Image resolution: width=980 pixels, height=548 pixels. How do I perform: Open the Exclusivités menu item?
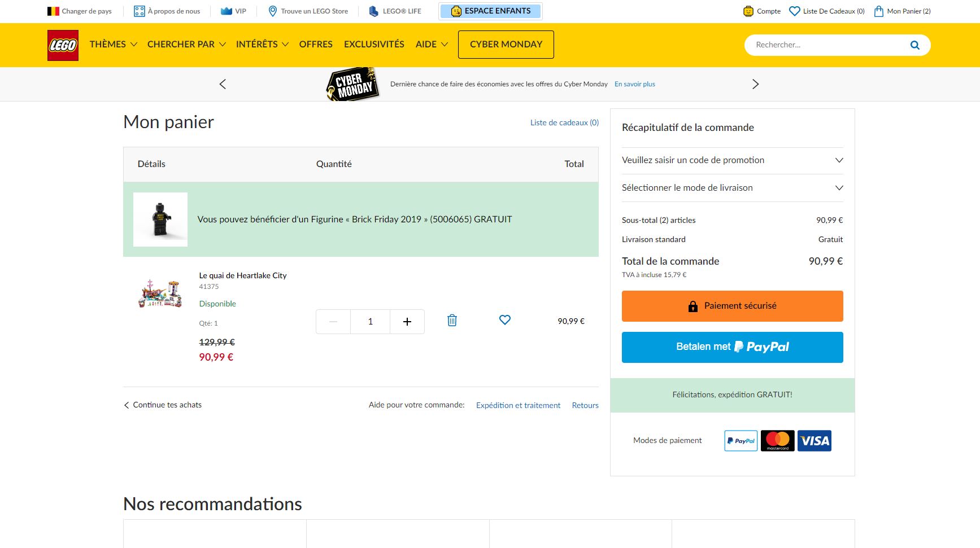click(374, 44)
